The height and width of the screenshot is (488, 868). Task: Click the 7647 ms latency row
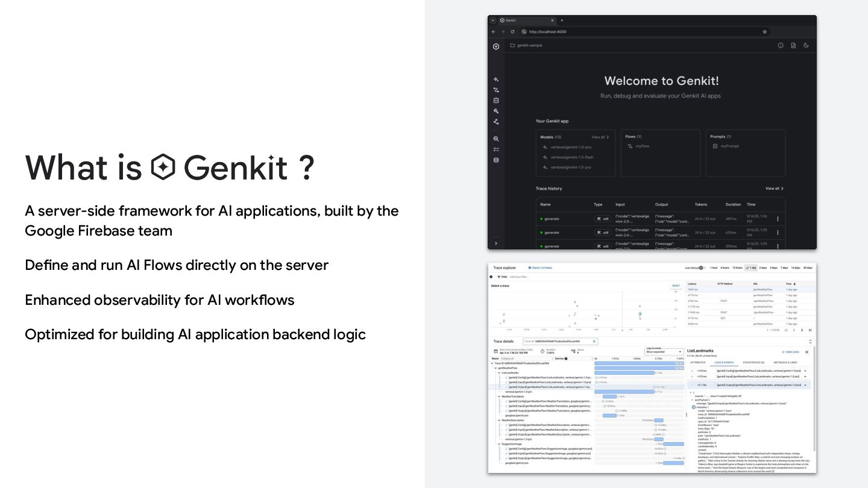(750, 290)
